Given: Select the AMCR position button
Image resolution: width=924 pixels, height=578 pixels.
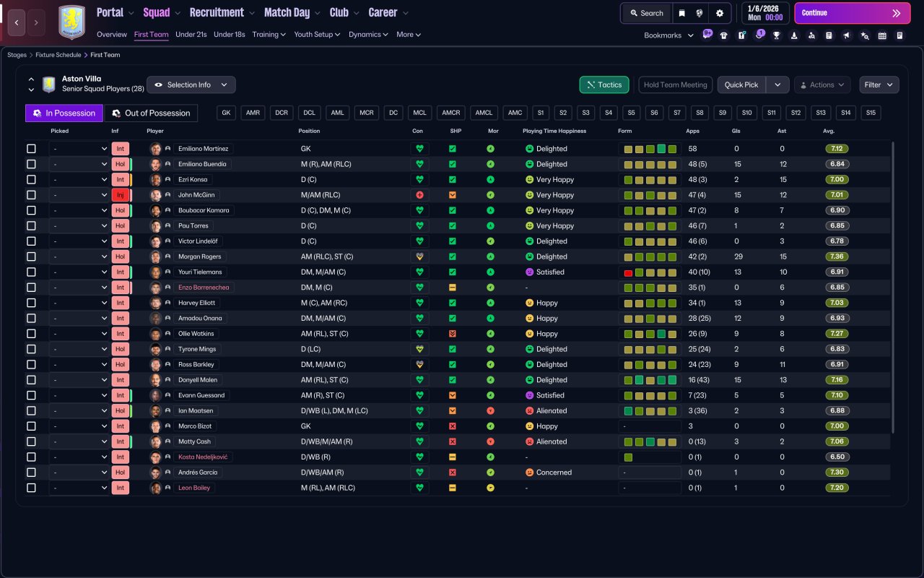Looking at the screenshot, I should [x=451, y=113].
